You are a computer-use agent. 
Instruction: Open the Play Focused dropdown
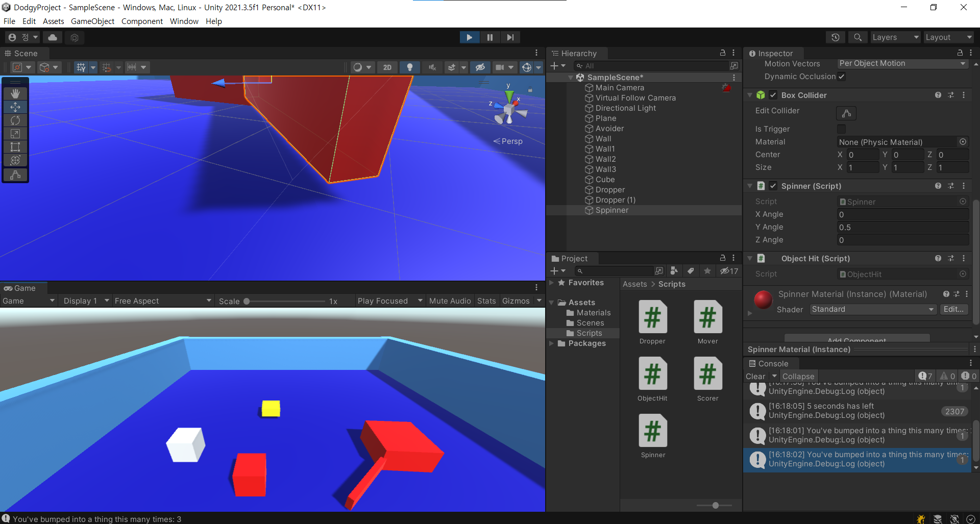pyautogui.click(x=390, y=301)
